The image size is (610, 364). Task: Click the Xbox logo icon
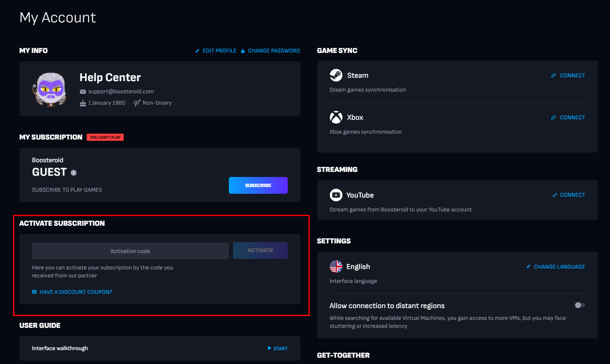point(336,117)
